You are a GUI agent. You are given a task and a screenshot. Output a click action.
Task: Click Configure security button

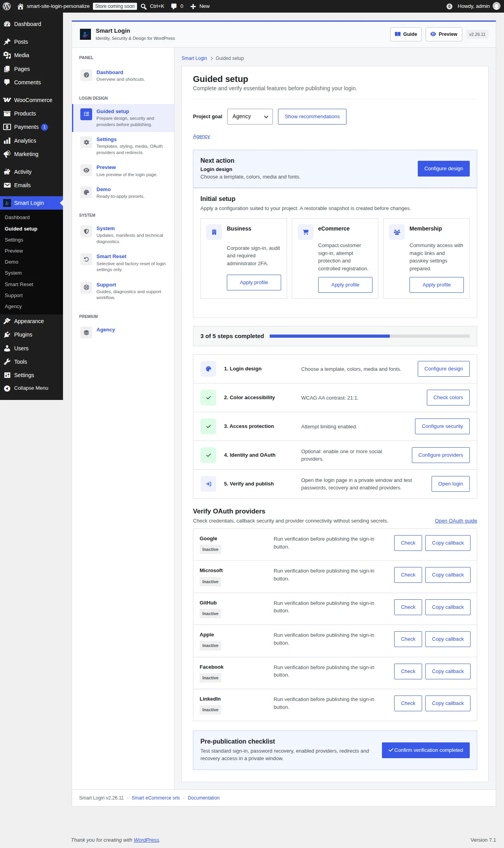click(x=442, y=426)
